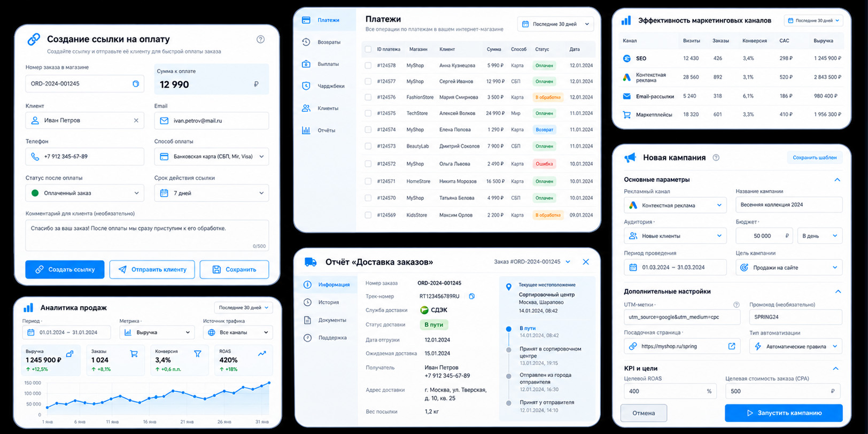Click the Конверсия card funnel icon
This screenshot has height=434, width=868.
point(198,354)
